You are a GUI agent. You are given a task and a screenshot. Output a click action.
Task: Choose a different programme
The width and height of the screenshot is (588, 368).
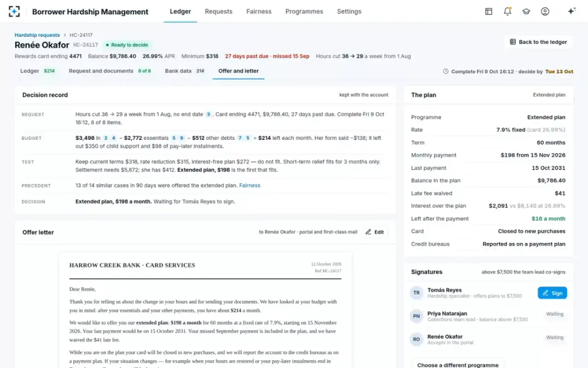458,365
